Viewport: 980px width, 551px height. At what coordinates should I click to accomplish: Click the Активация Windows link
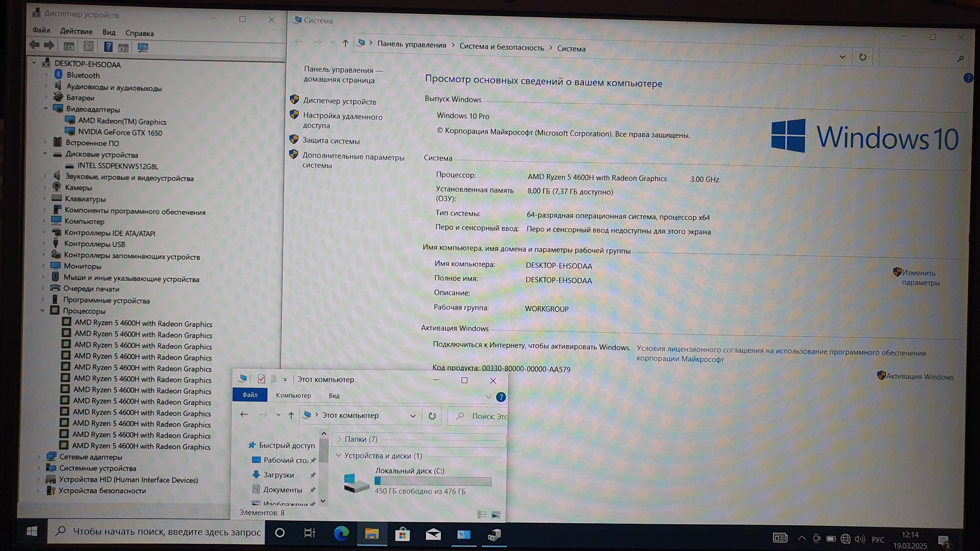tap(919, 376)
